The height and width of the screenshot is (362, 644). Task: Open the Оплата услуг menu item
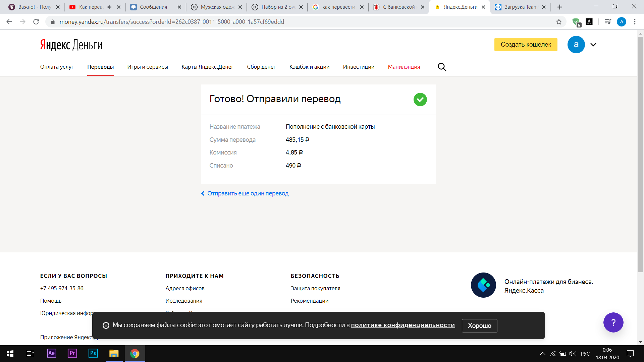(x=57, y=67)
